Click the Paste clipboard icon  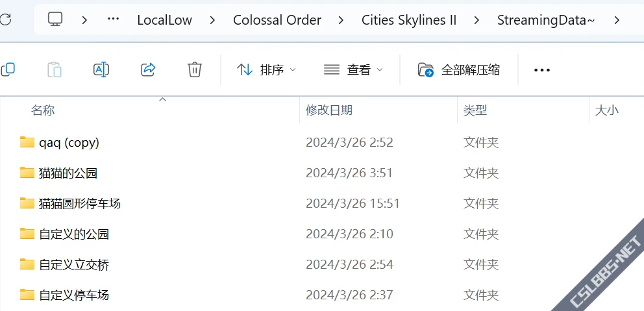55,69
